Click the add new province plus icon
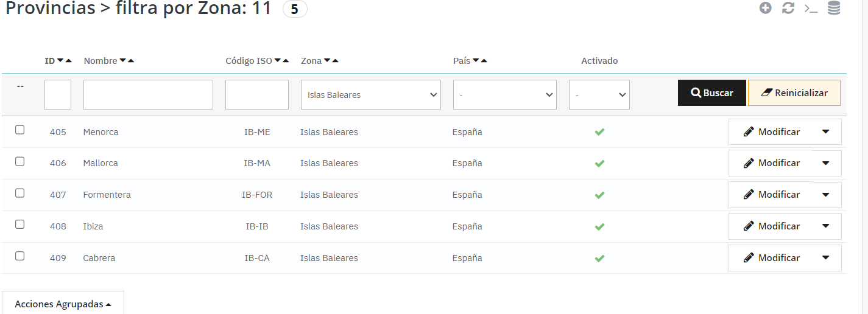868x314 pixels. point(766,9)
